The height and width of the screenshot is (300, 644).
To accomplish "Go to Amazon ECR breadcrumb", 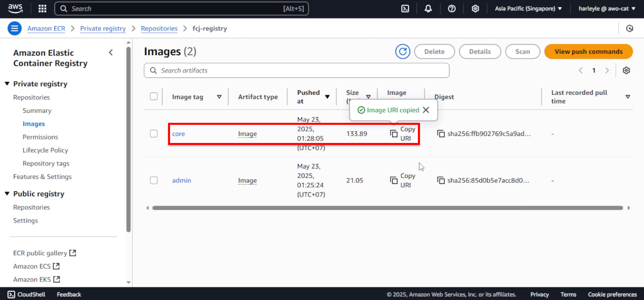I will point(46,29).
